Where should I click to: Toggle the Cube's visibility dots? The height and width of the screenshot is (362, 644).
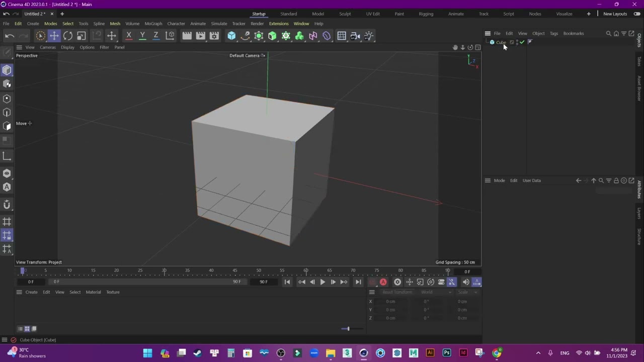(517, 42)
